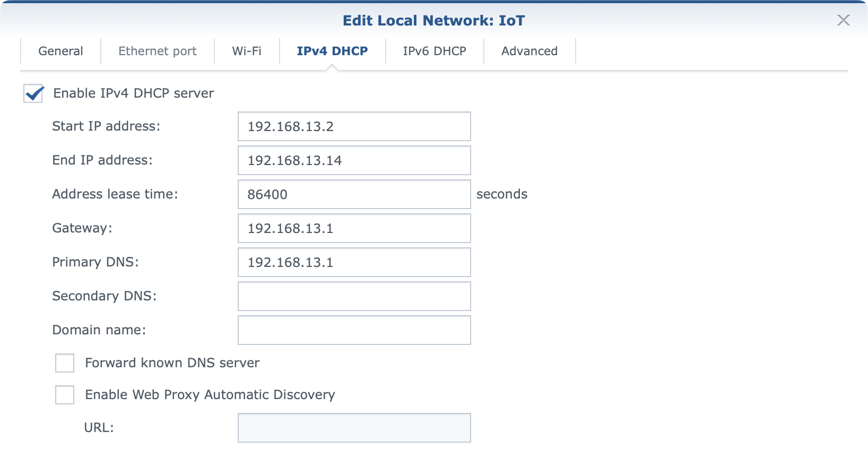
Task: Go to the Wi-Fi tab
Action: pyautogui.click(x=247, y=51)
